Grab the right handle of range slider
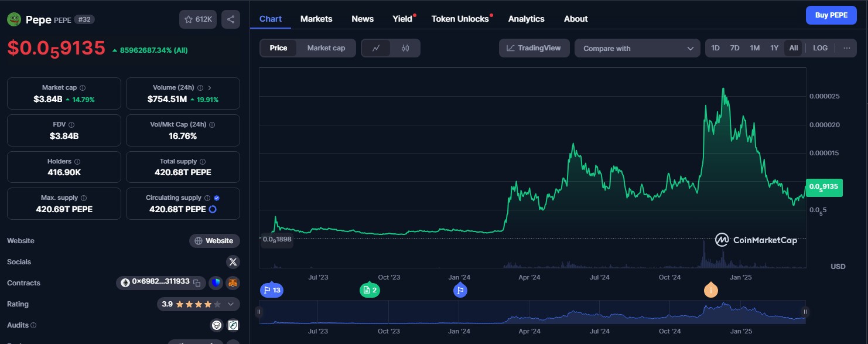Viewport: 868px width, 344px height. pyautogui.click(x=805, y=312)
